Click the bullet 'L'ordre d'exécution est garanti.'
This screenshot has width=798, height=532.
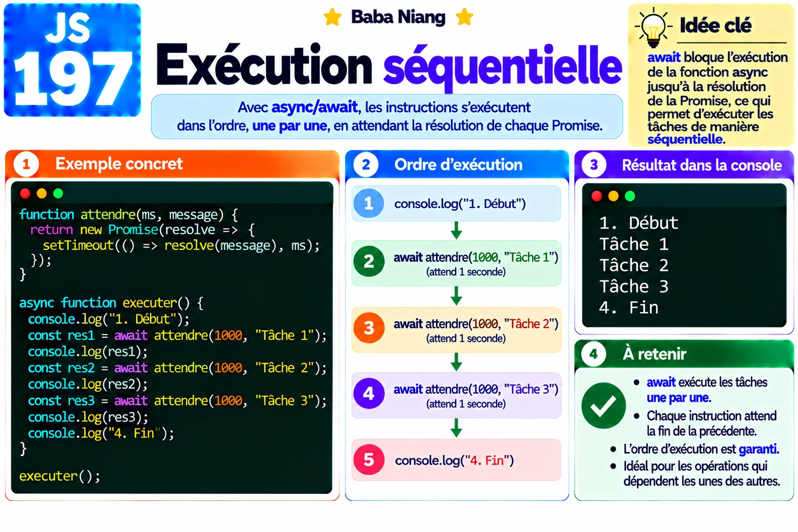(695, 449)
